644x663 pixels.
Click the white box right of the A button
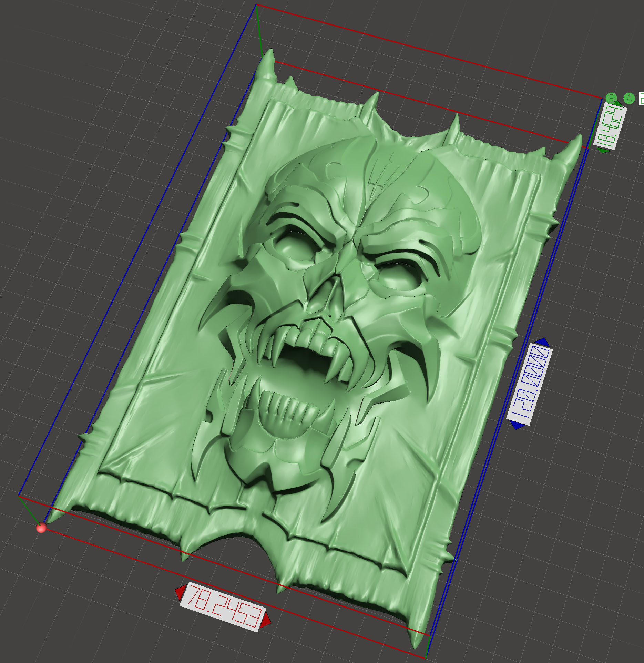pyautogui.click(x=641, y=99)
